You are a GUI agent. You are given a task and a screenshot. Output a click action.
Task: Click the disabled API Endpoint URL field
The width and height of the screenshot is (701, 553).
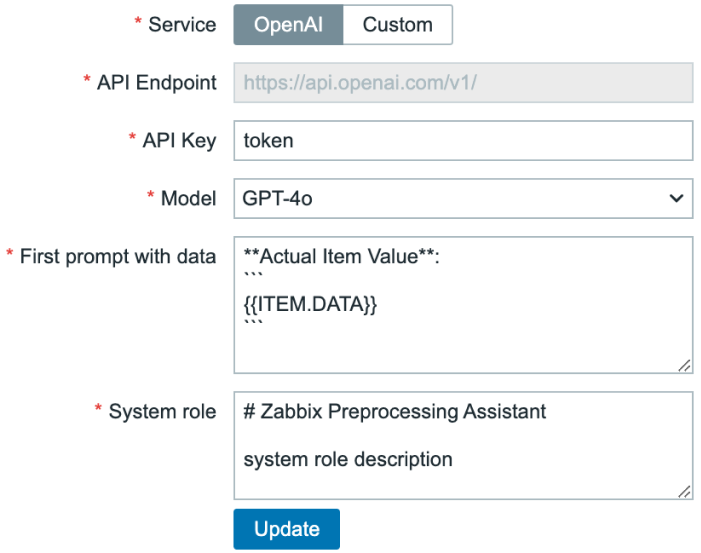click(463, 83)
